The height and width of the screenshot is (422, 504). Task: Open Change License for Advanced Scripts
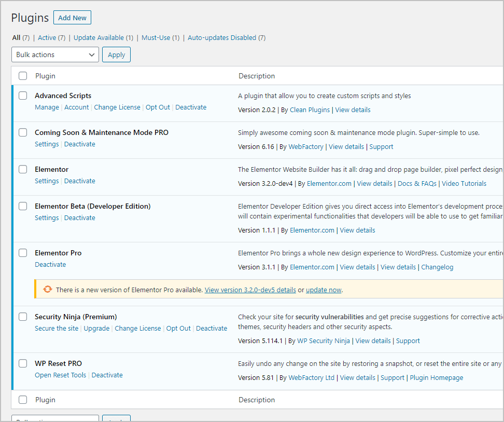117,107
